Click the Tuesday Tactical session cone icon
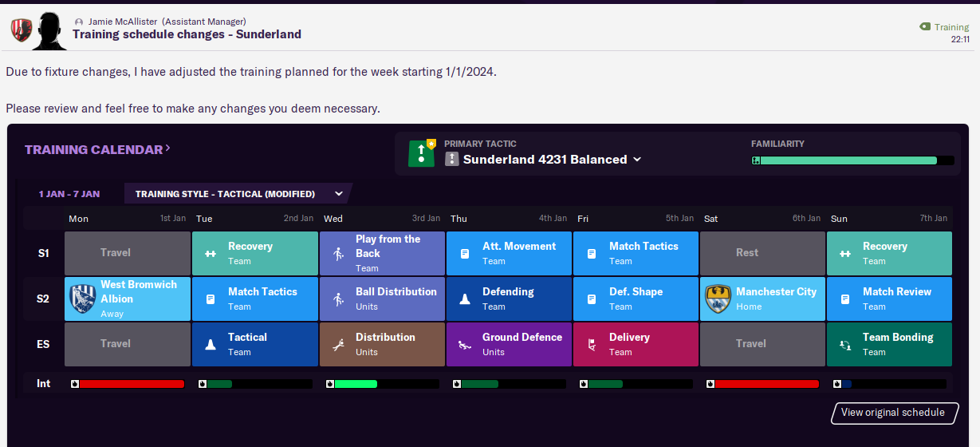 (211, 344)
